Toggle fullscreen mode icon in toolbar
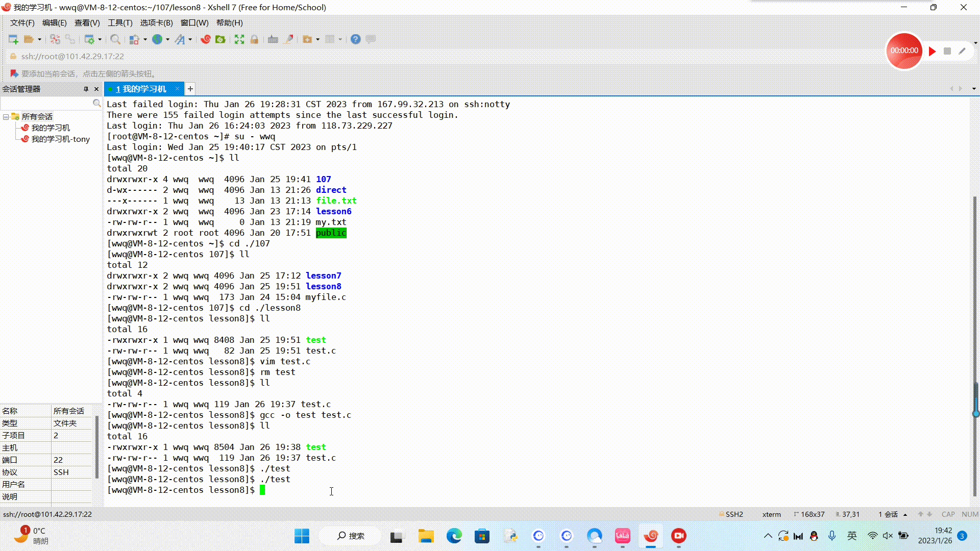Viewport: 980px width, 551px height. [239, 39]
